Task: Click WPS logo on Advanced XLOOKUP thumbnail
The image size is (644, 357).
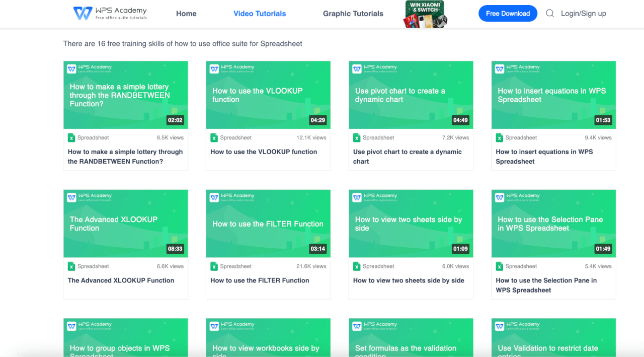Action: coord(71,197)
